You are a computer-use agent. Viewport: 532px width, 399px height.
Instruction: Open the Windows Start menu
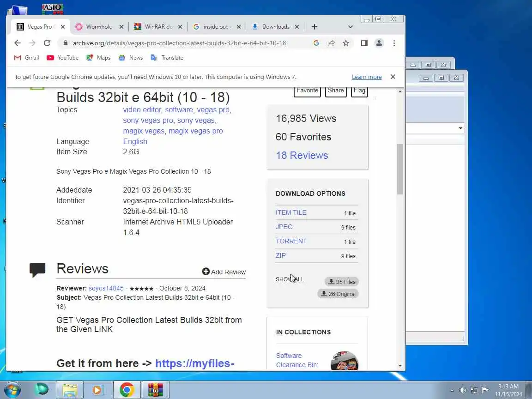pos(12,390)
